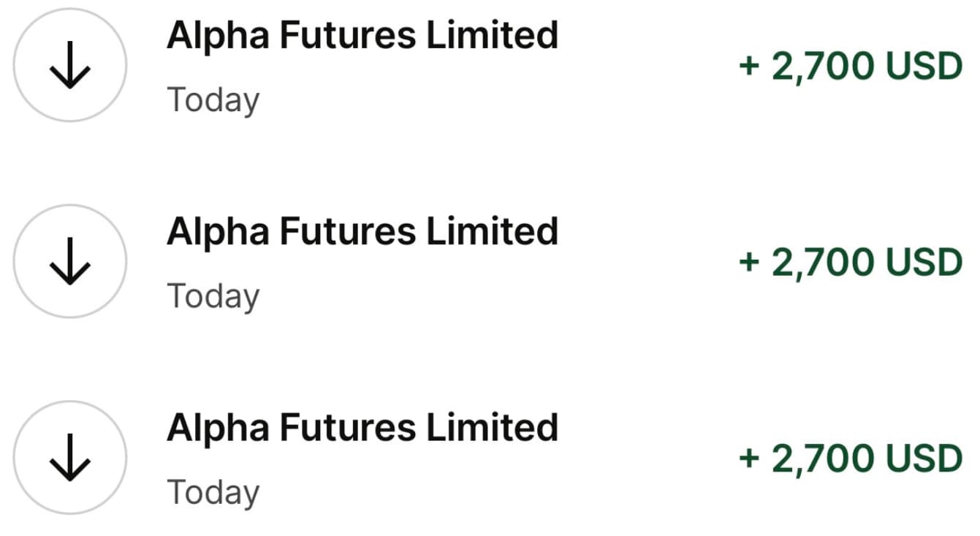Tap the USD currency text in bottom row
Image resolution: width=980 pixels, height=536 pixels.
pyautogui.click(x=924, y=458)
